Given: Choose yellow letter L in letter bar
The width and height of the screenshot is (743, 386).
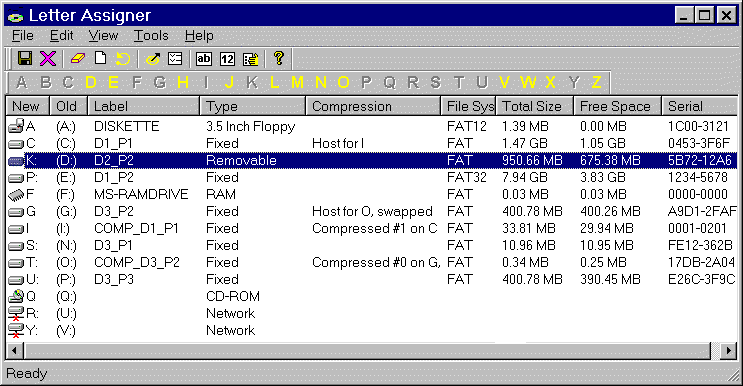Looking at the screenshot, I should coord(274,82).
